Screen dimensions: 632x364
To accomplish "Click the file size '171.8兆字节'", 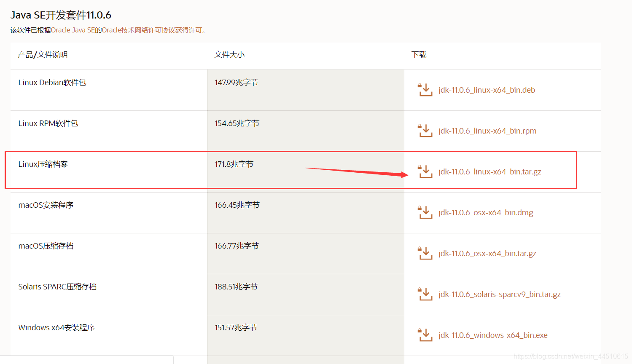I will click(234, 164).
